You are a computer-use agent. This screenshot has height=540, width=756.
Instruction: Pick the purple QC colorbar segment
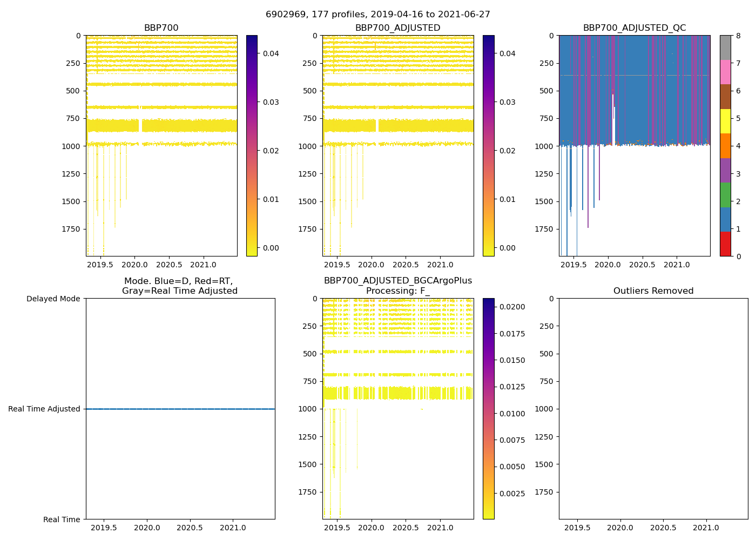[725, 170]
